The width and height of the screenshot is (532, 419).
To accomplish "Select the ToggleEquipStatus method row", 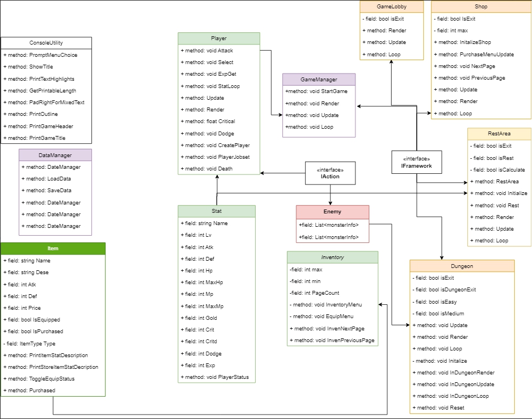I will [53, 379].
